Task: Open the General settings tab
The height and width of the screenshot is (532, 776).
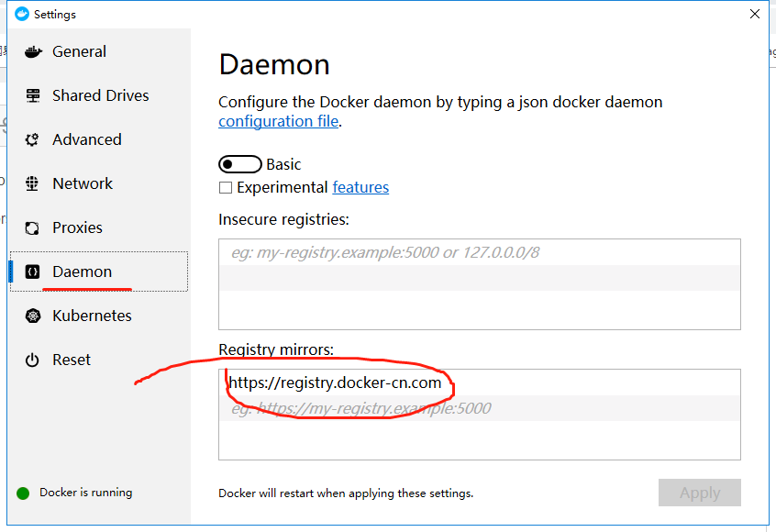Action: 99,51
